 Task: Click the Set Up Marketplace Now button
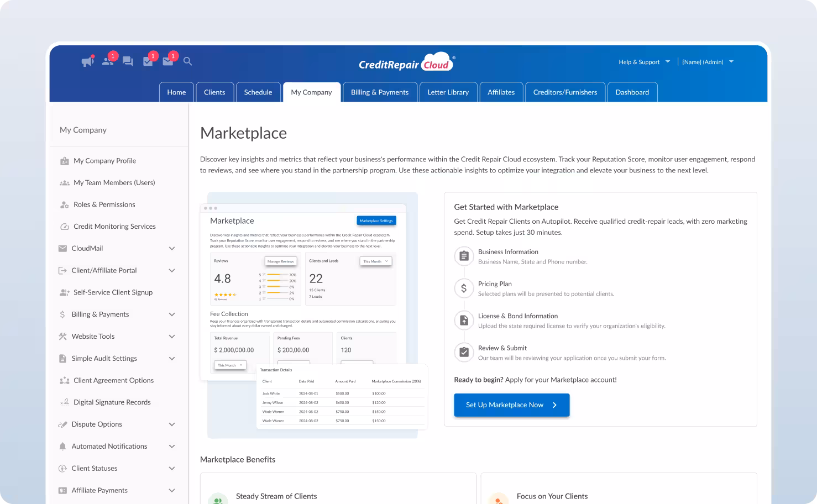512,405
